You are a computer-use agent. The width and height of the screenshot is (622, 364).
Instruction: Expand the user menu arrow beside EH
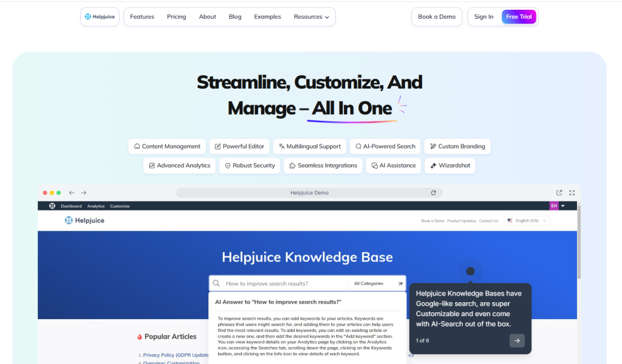click(563, 206)
